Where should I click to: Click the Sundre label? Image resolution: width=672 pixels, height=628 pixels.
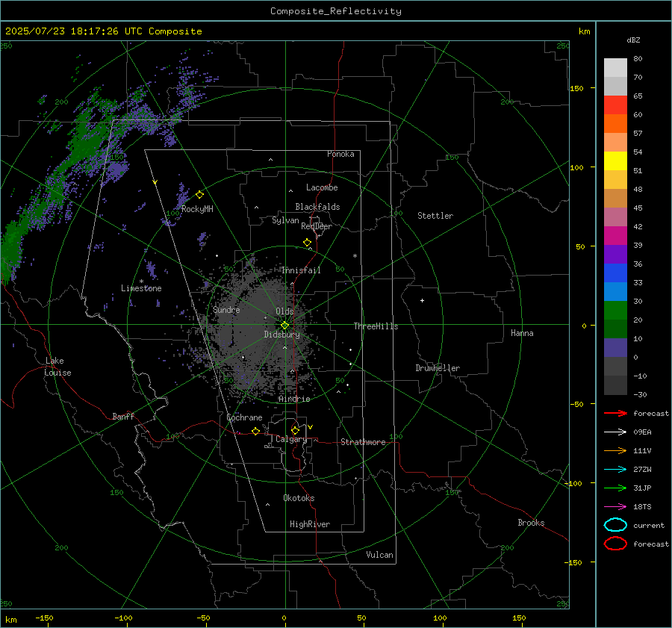226,309
